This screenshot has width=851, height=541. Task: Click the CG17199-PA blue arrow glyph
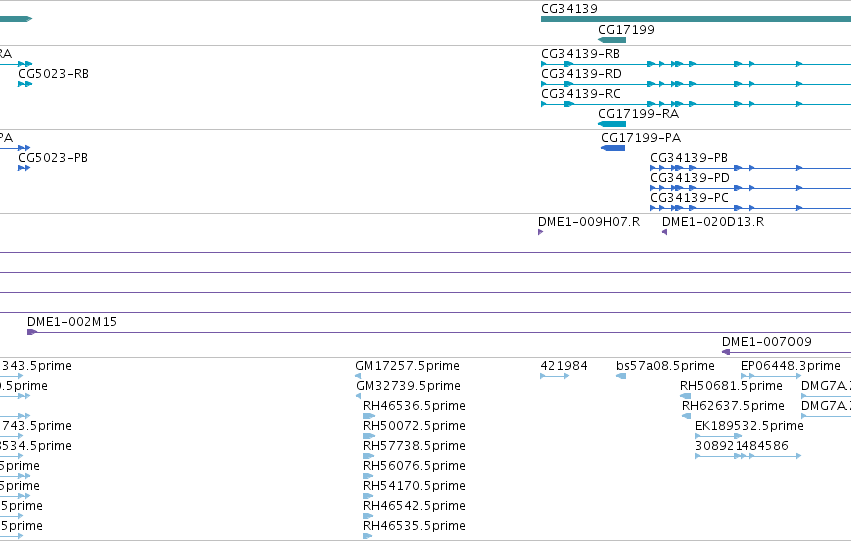click(x=613, y=148)
